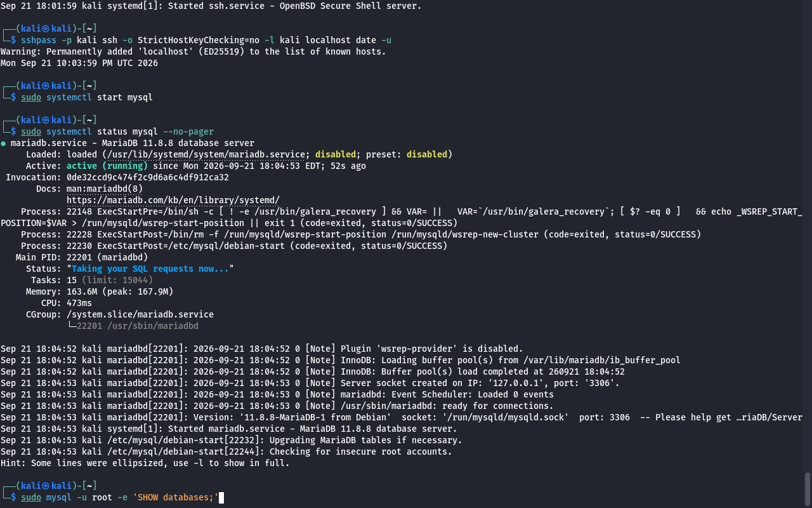This screenshot has width=812, height=508.
Task: Click the underlined sudo in 'systemctl start mysql'
Action: 31,97
